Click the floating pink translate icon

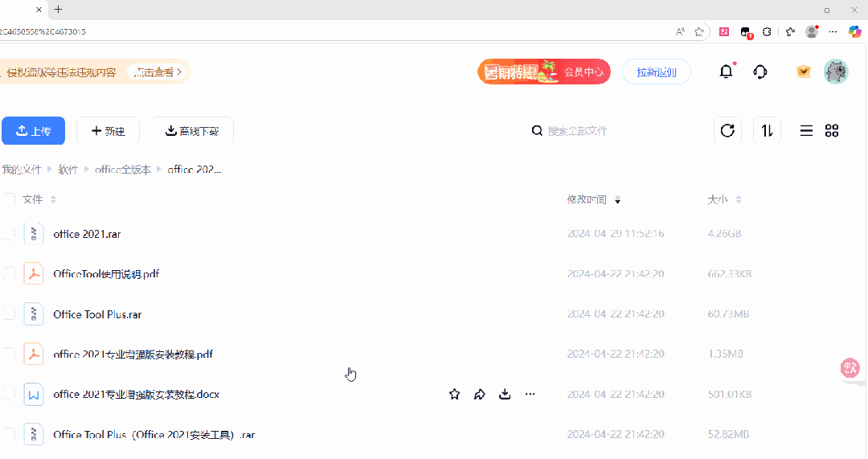(850, 367)
